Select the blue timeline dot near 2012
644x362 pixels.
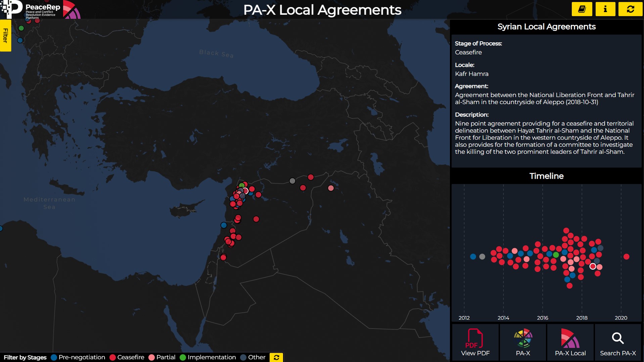(x=473, y=257)
